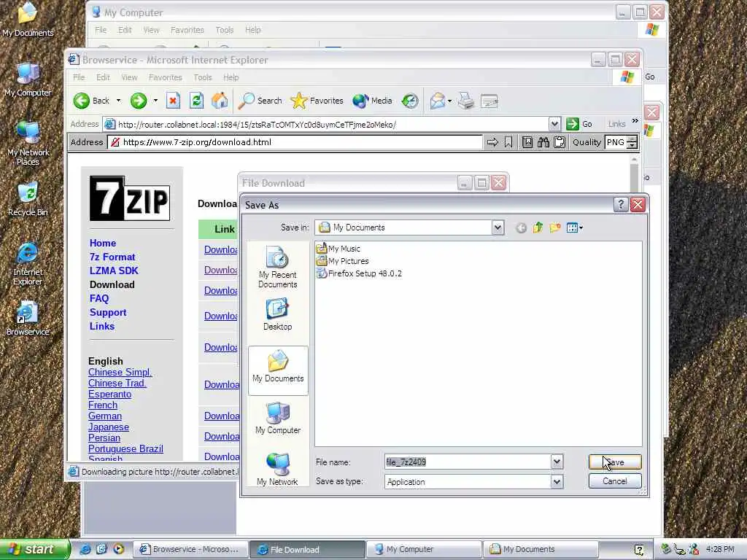Open Recycle Bin desktop icon
The width and height of the screenshot is (747, 560).
[x=28, y=199]
